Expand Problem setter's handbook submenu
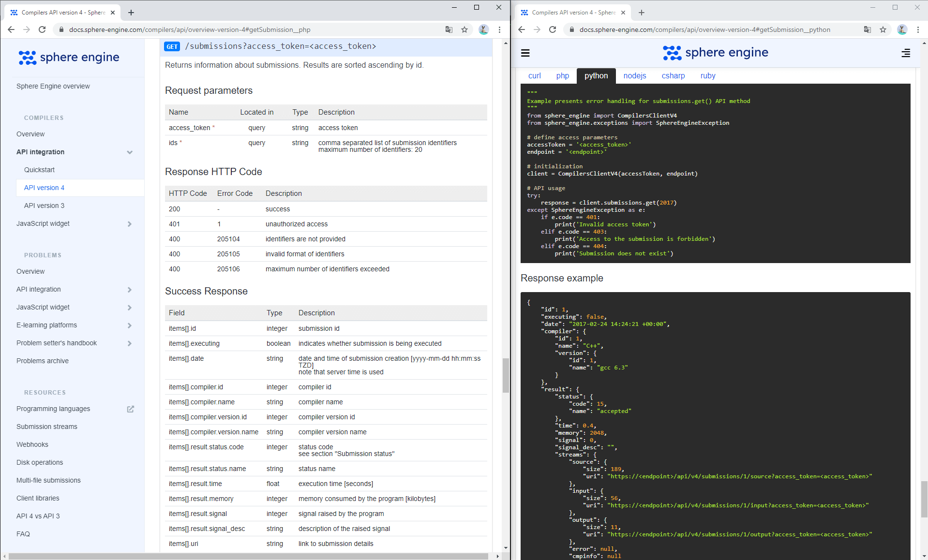Viewport: 928px width, 560px height. click(130, 343)
